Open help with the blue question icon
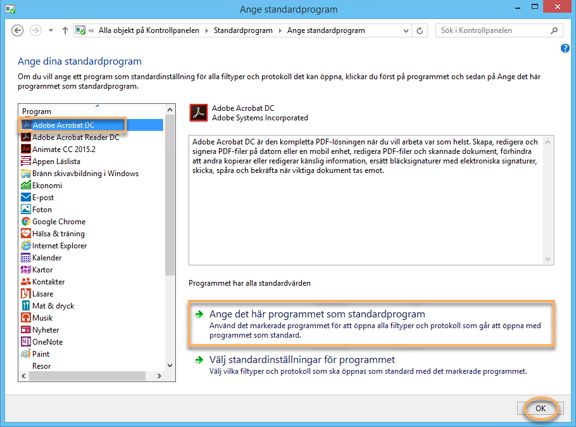576x427 pixels. click(x=565, y=48)
